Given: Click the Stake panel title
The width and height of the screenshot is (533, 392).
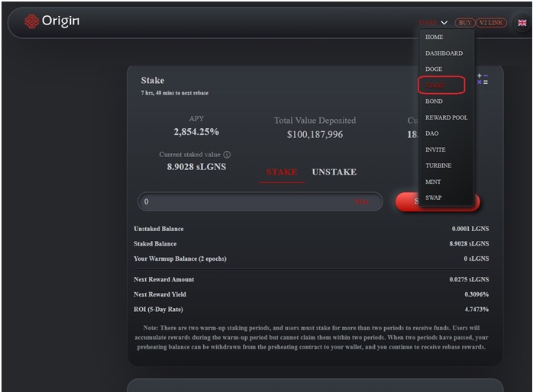Looking at the screenshot, I should coord(153,81).
